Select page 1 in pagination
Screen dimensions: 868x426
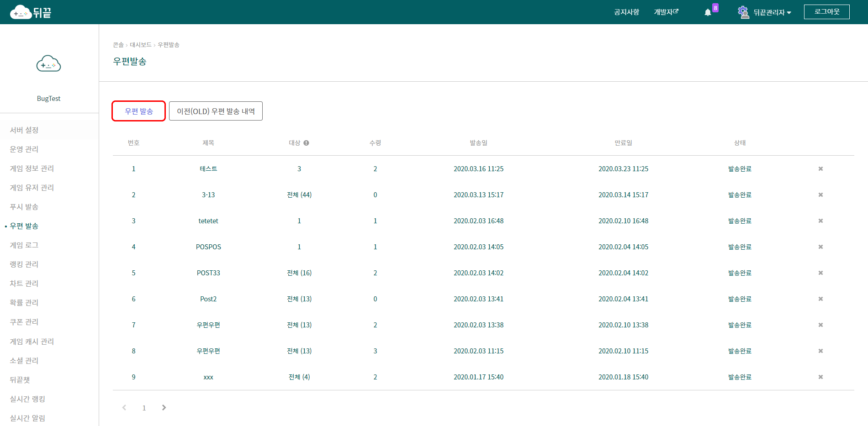pos(144,408)
